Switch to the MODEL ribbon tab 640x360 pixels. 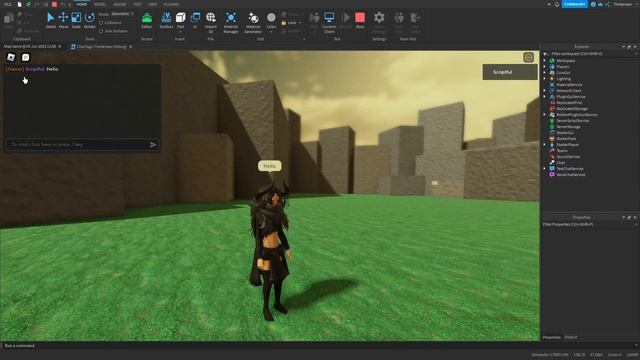point(100,4)
